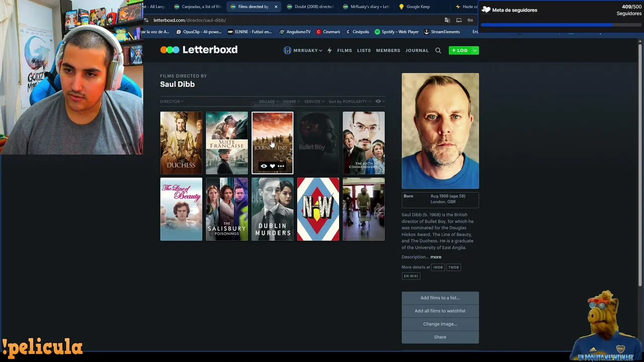Click the site info icon beside the URL
The width and height of the screenshot is (644, 362).
(x=146, y=20)
